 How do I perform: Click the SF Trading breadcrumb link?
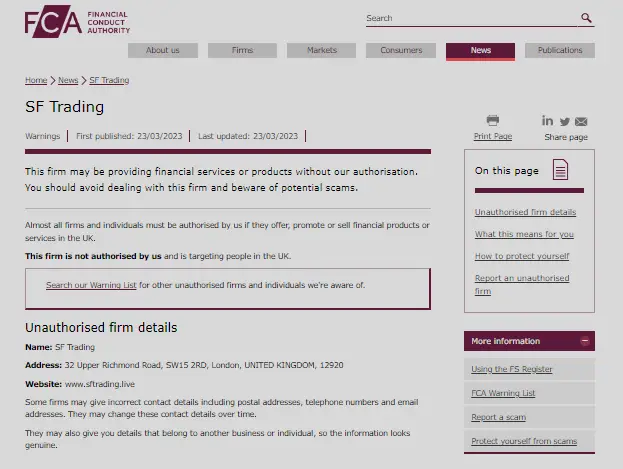coord(109,80)
